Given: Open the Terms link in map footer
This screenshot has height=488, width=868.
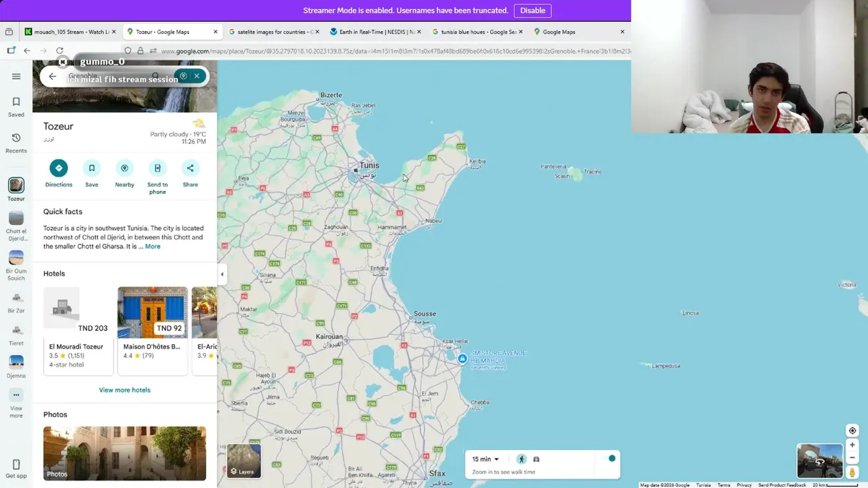Looking at the screenshot, I should tap(724, 485).
